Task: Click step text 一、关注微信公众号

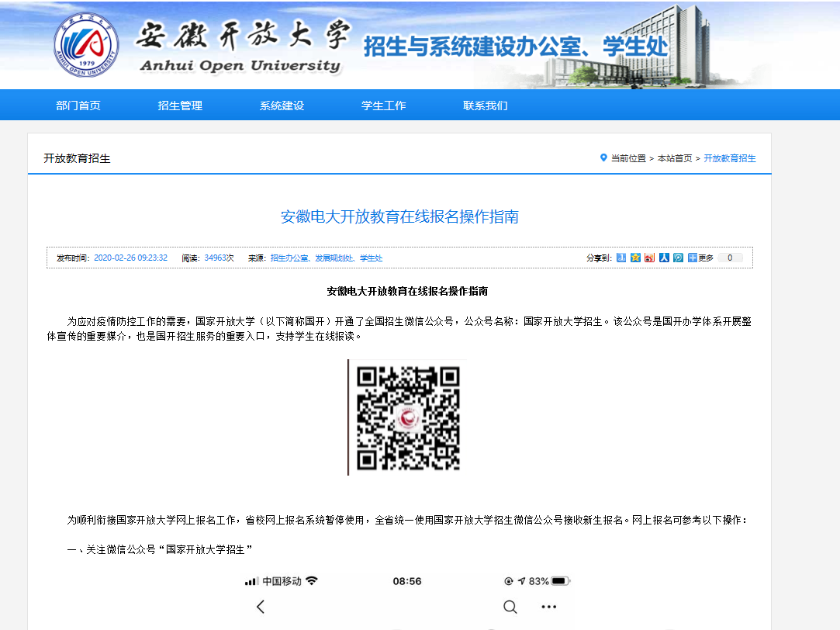Action: tap(160, 549)
